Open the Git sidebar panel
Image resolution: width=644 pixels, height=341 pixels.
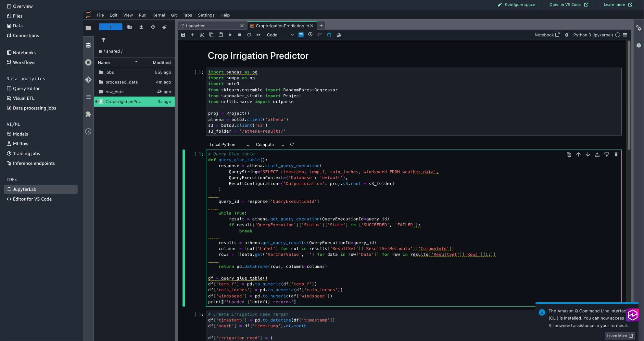tap(88, 80)
